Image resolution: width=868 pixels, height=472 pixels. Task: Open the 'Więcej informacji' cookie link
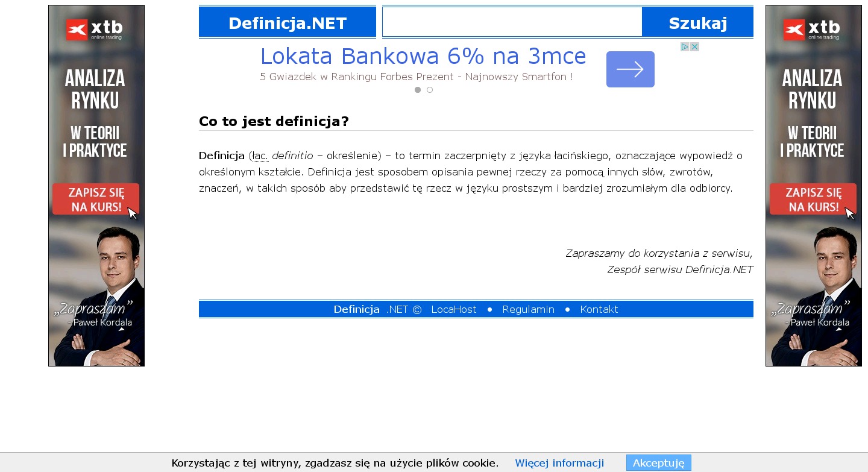point(559,463)
